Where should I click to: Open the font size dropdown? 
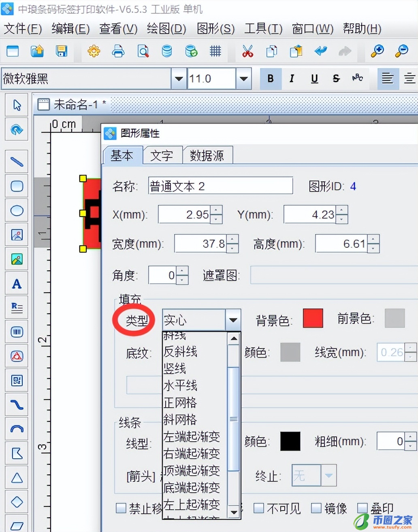pos(243,79)
